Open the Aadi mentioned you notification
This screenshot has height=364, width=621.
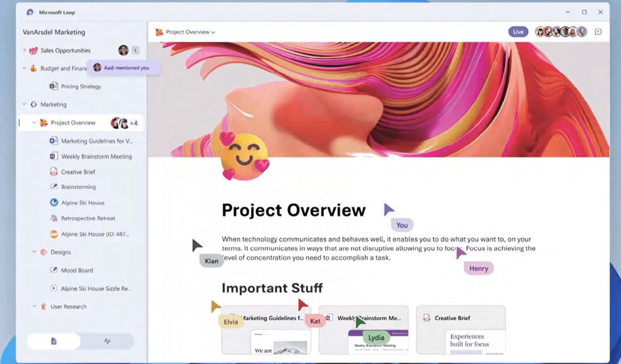click(123, 68)
